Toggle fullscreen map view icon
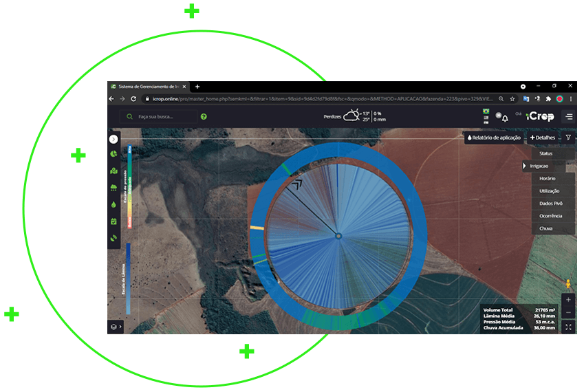The height and width of the screenshot is (392, 584). tap(569, 327)
